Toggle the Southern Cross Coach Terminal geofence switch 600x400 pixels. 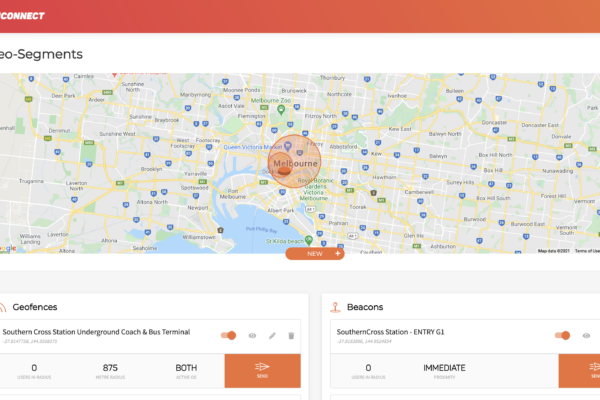(228, 336)
